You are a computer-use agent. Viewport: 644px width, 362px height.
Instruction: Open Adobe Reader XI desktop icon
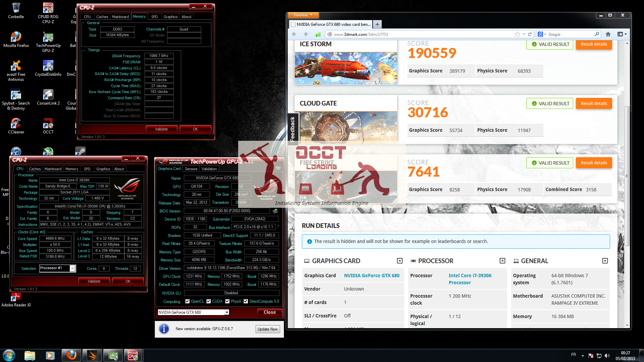pyautogui.click(x=16, y=300)
